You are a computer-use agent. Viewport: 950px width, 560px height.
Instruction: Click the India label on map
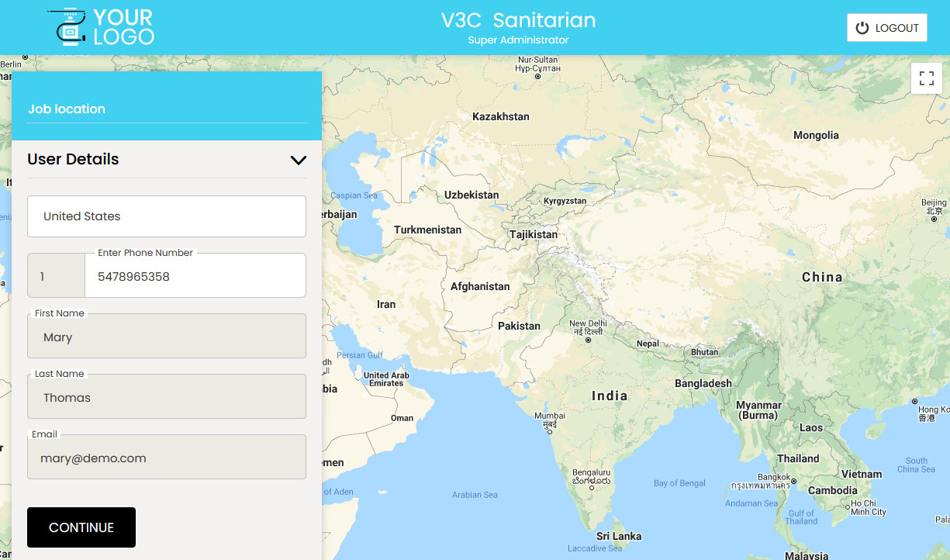point(610,396)
